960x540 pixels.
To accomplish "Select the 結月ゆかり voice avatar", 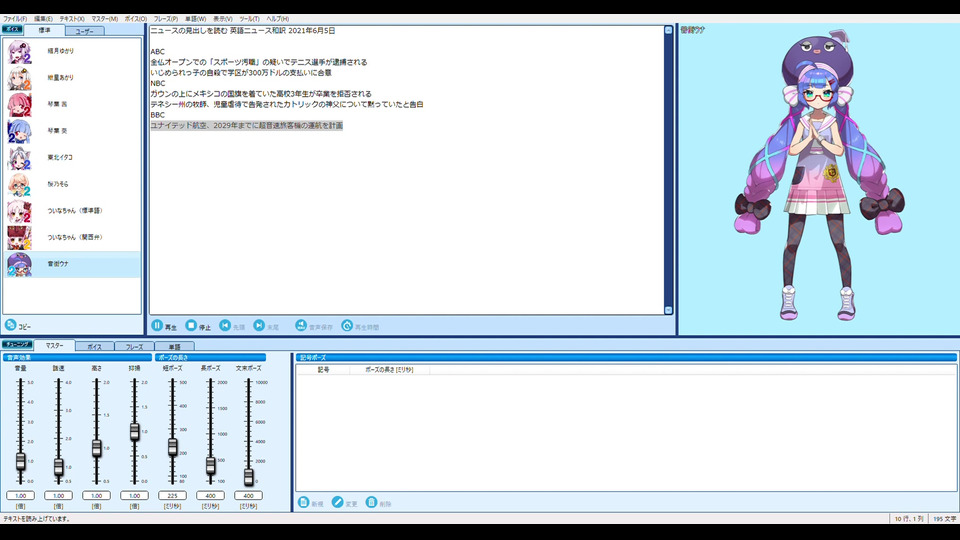I will [x=19, y=51].
